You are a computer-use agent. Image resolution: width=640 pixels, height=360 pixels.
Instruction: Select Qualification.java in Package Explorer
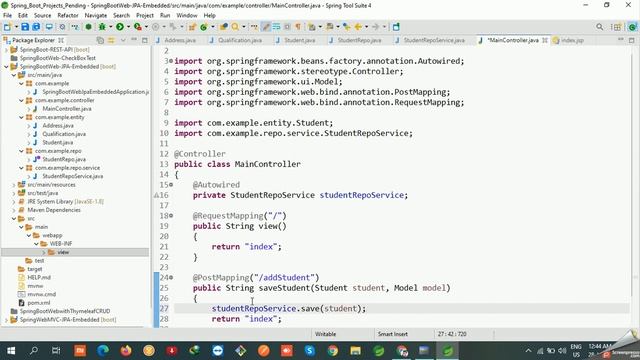click(x=64, y=134)
